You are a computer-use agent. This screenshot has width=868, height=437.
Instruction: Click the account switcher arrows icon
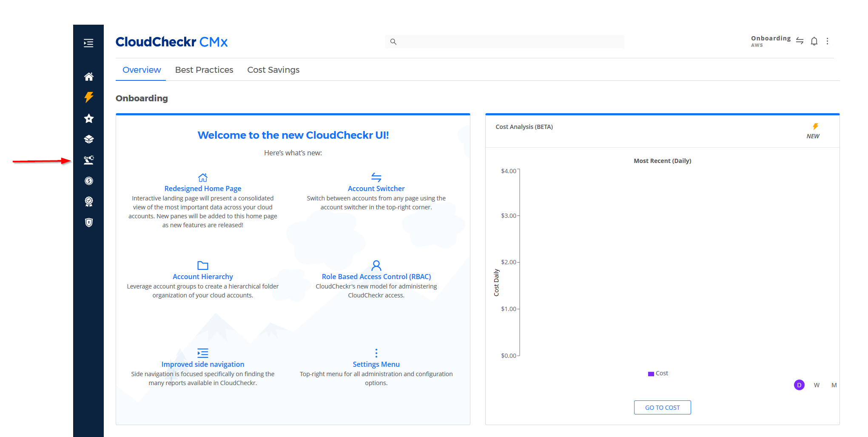(800, 41)
